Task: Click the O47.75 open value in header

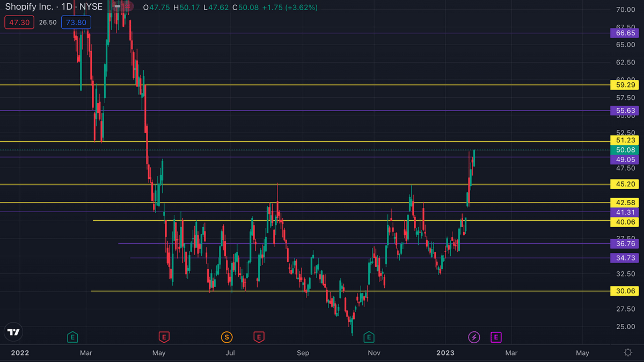Action: pos(156,8)
